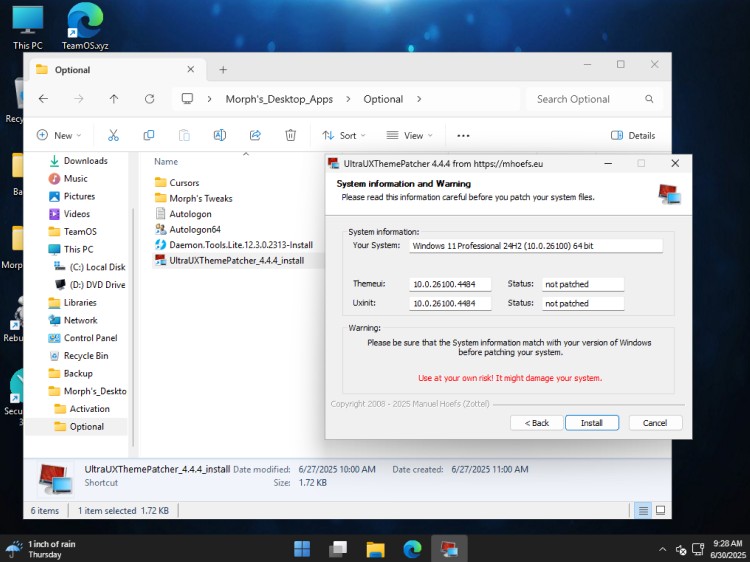The height and width of the screenshot is (562, 750).
Task: Go up one folder level arrow
Action: [114, 99]
